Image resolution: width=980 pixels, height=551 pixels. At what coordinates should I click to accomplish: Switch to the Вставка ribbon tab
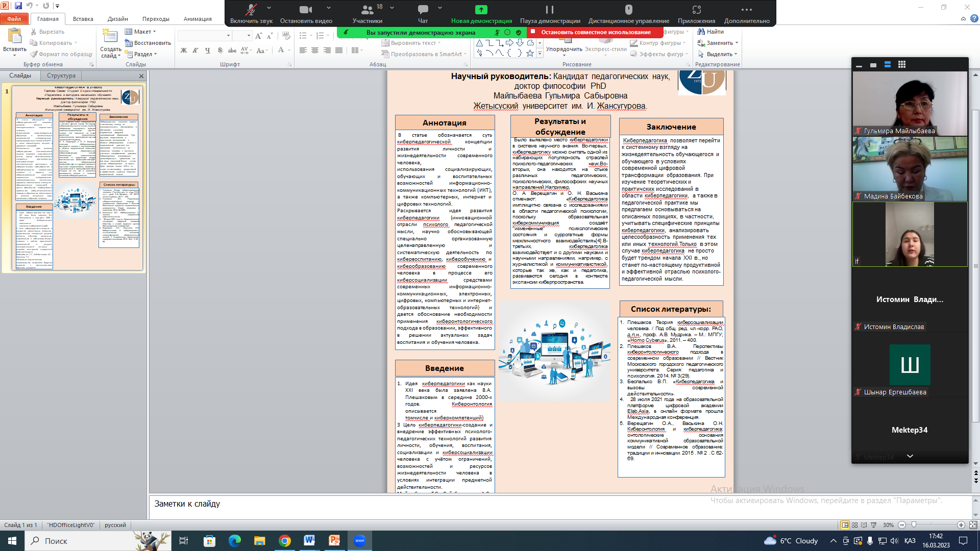[x=83, y=19]
